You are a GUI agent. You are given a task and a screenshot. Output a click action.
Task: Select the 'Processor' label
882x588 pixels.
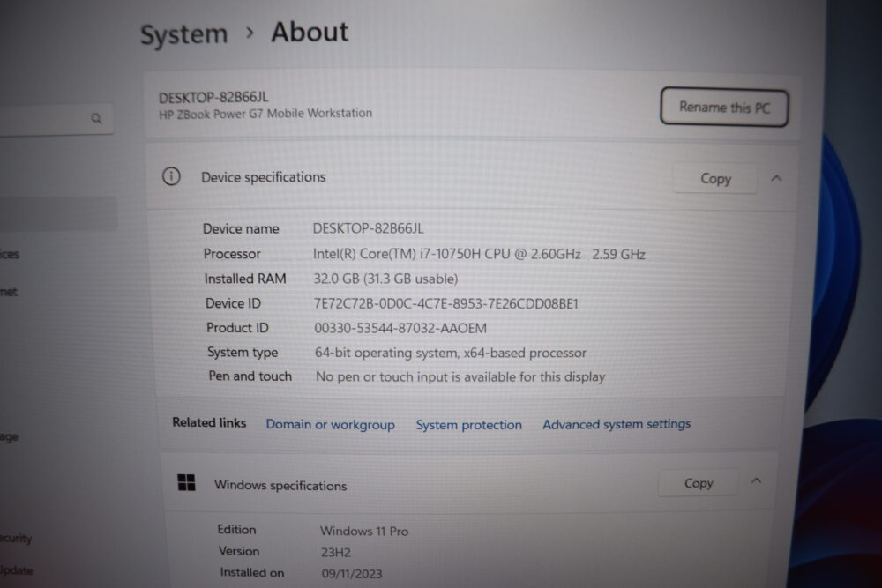(232, 254)
